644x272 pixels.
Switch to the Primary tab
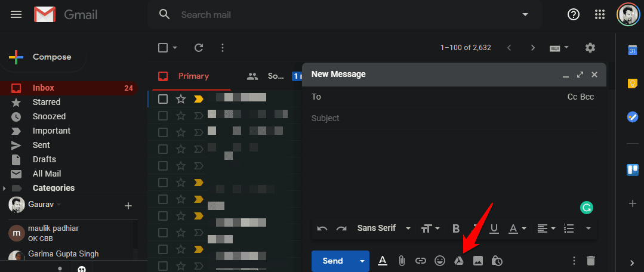click(x=191, y=76)
